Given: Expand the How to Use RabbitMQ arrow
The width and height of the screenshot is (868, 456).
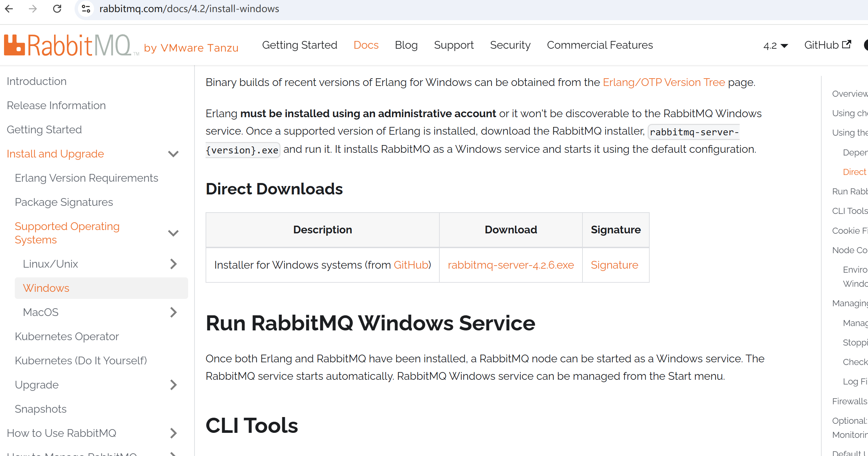Looking at the screenshot, I should click(173, 433).
